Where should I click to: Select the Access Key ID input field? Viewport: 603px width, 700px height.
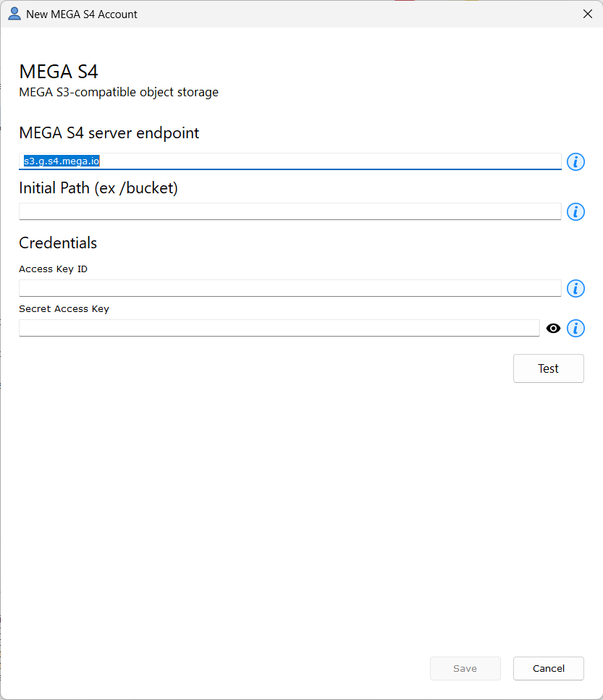pos(290,288)
